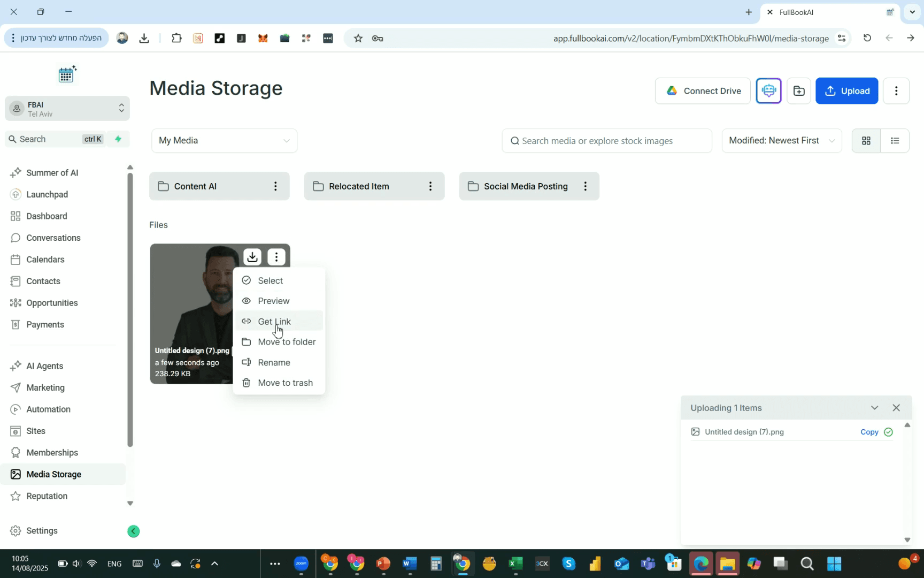
Task: Open Reputation in sidebar
Action: coord(47,496)
